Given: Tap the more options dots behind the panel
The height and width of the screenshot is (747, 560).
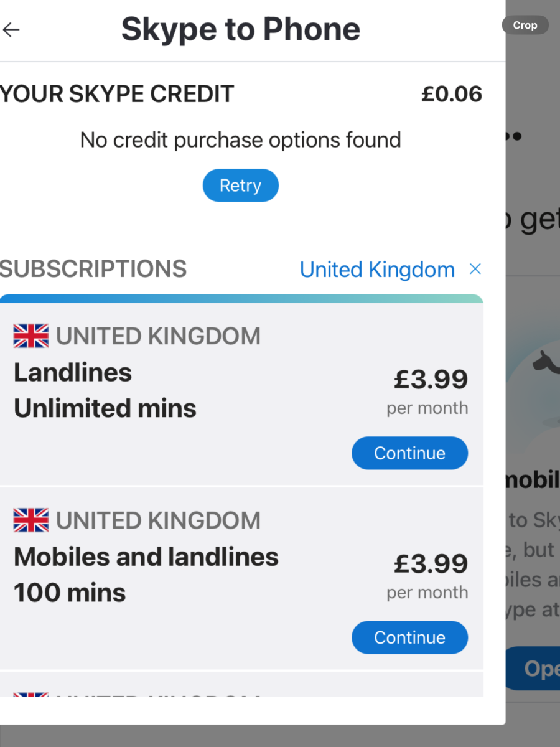Looking at the screenshot, I should pyautogui.click(x=514, y=136).
